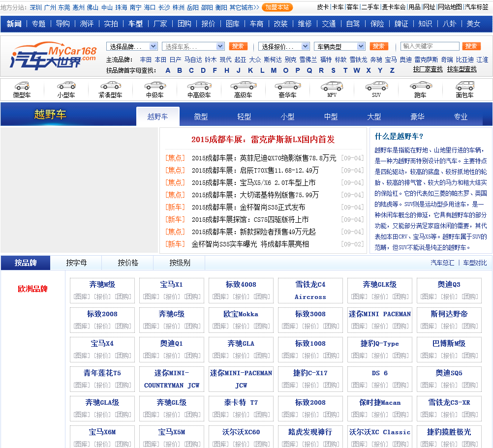
Task: Open the 丰田 brand link
Action: pyautogui.click(x=146, y=60)
